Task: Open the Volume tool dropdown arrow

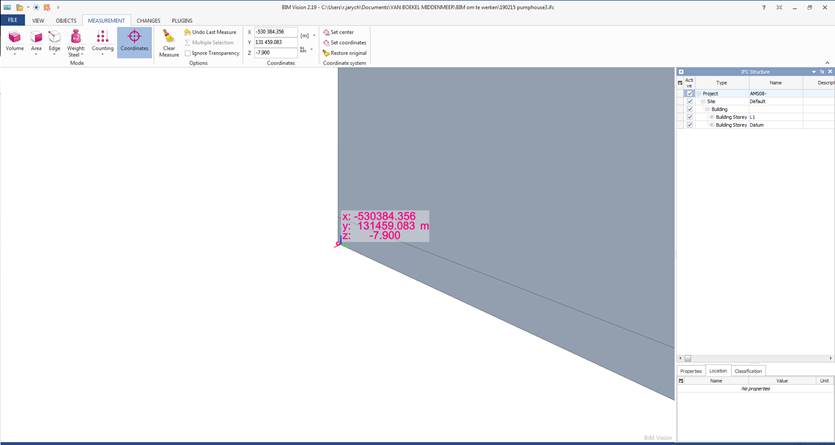Action: 14,54
